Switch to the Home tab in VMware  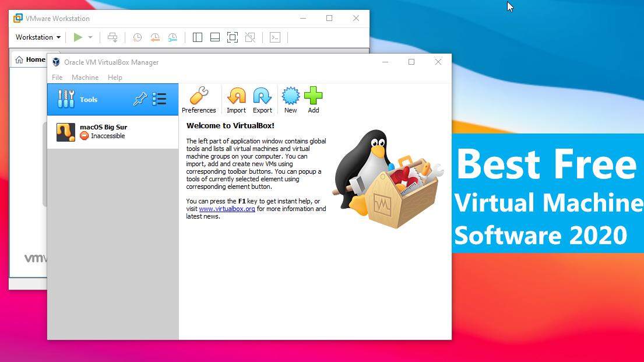(x=30, y=59)
